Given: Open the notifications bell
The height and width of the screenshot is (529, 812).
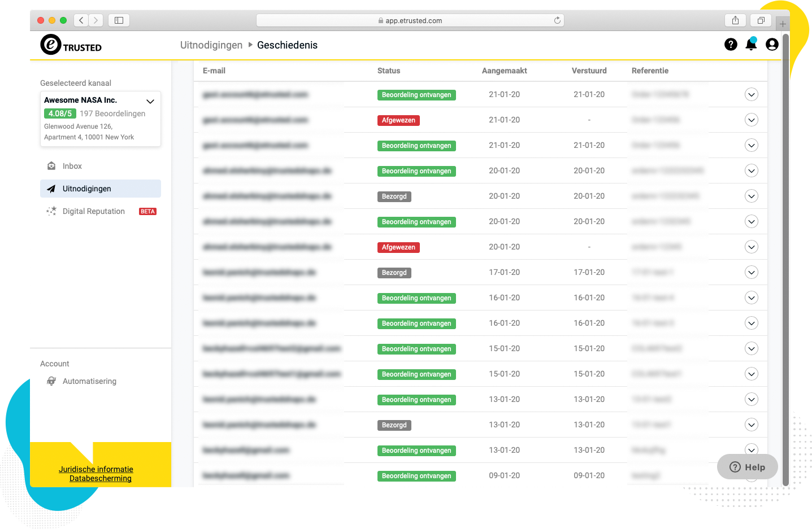Looking at the screenshot, I should pyautogui.click(x=751, y=45).
